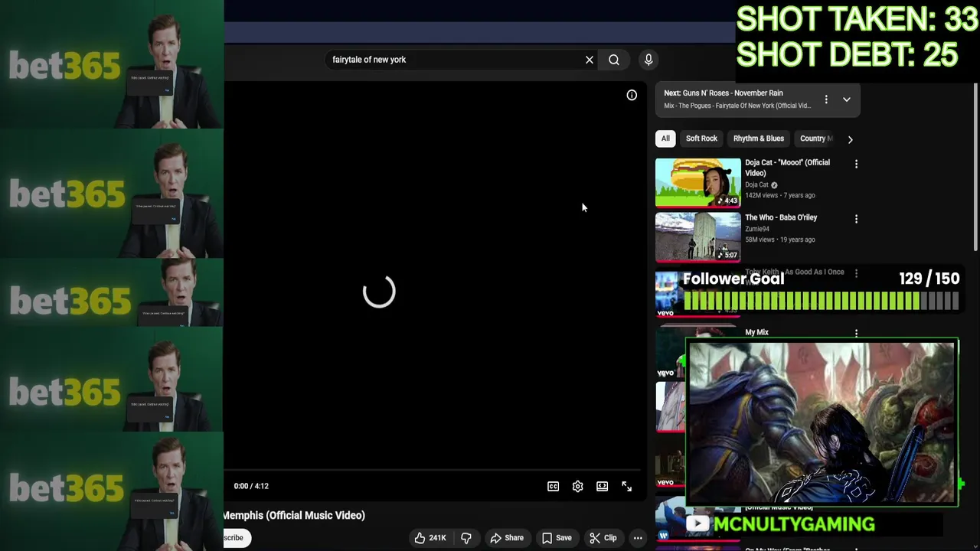Select the Country filter chip

coord(816,139)
